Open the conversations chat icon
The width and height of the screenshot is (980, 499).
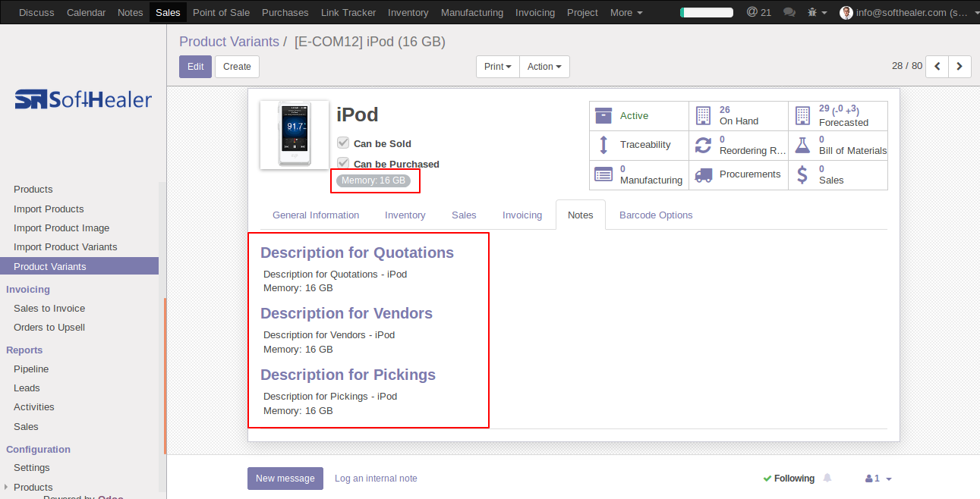click(789, 12)
